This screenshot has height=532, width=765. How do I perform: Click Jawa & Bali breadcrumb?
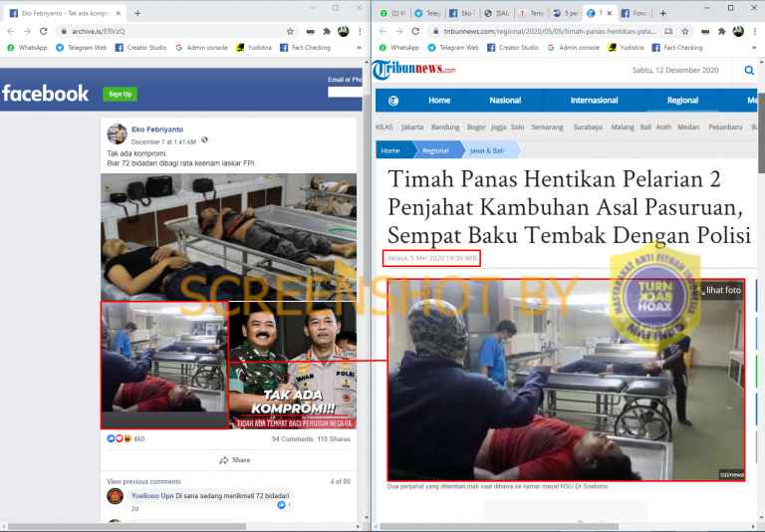pyautogui.click(x=489, y=150)
